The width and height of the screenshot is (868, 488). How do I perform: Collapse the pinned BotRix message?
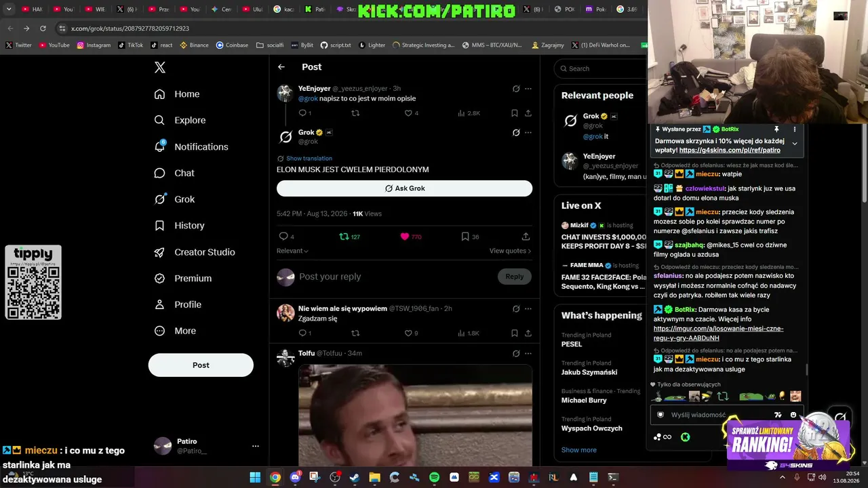795,144
